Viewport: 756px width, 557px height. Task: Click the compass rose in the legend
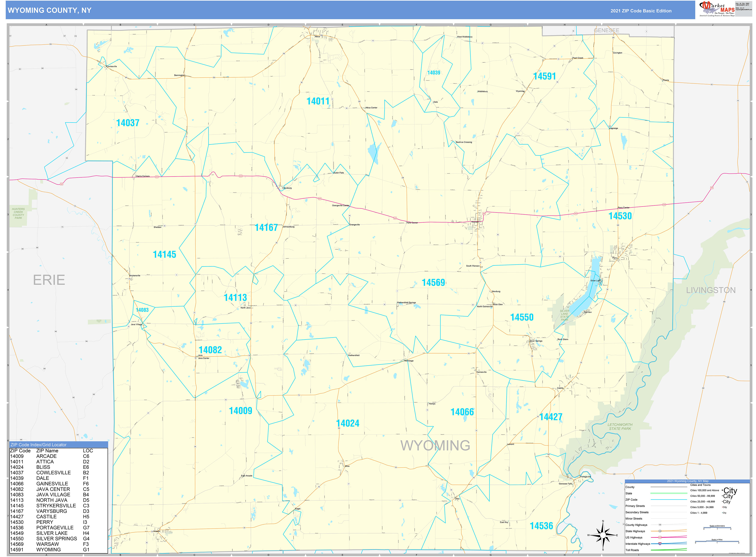(603, 535)
